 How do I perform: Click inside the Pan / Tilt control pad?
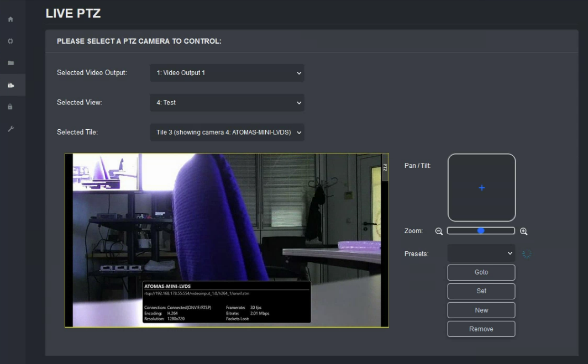[x=481, y=187]
